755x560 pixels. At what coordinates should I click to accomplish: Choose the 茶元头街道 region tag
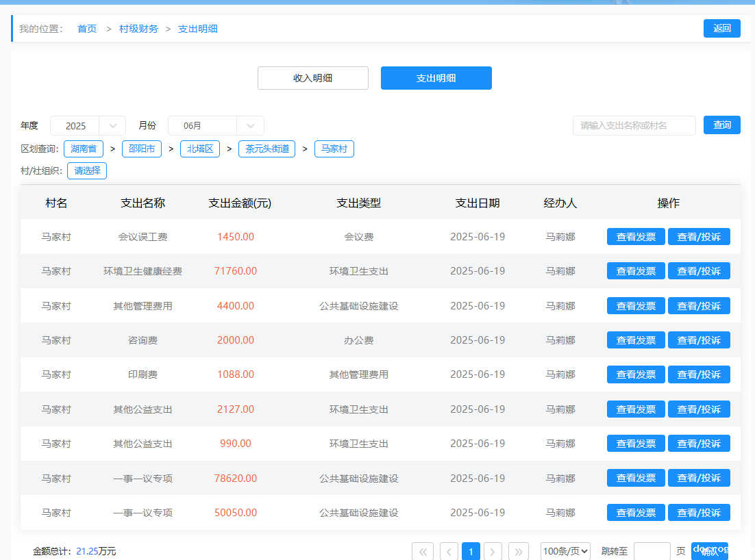267,149
